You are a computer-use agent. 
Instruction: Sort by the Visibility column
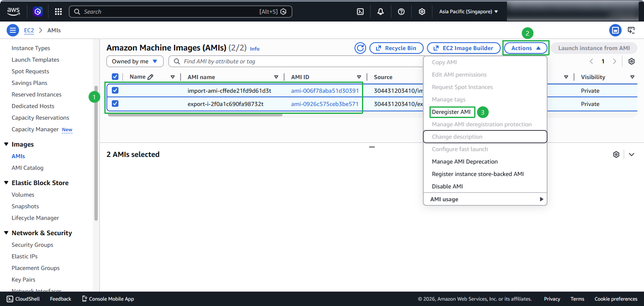click(632, 77)
